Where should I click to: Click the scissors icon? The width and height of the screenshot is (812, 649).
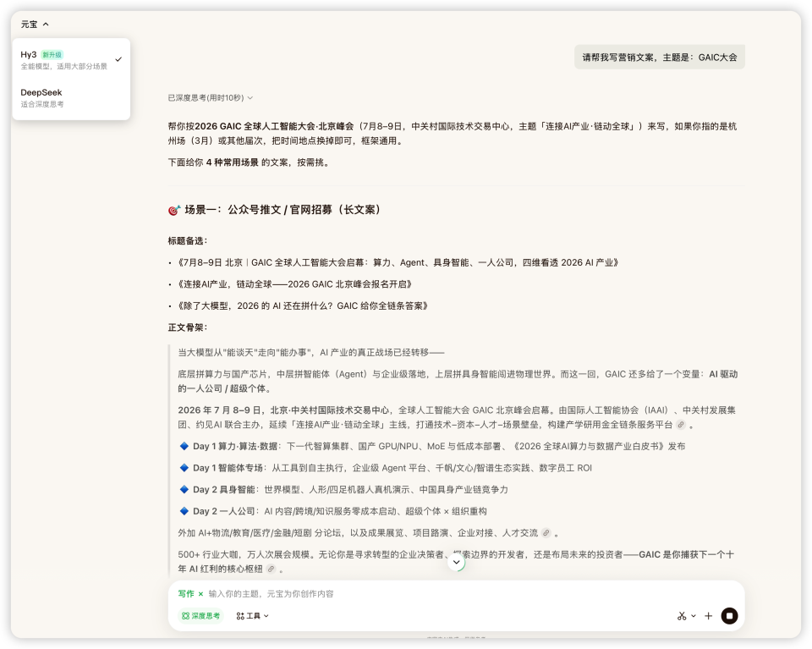pyautogui.click(x=682, y=616)
